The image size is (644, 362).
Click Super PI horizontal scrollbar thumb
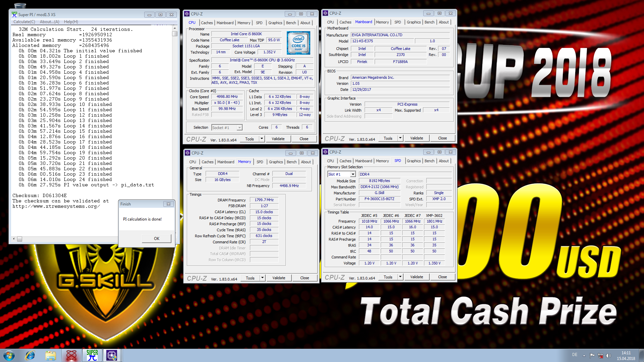(20, 239)
